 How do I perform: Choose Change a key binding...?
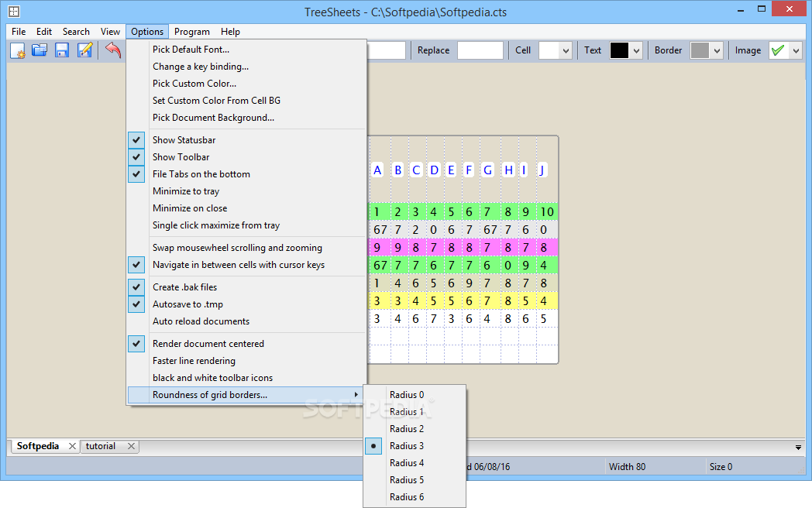246,67
